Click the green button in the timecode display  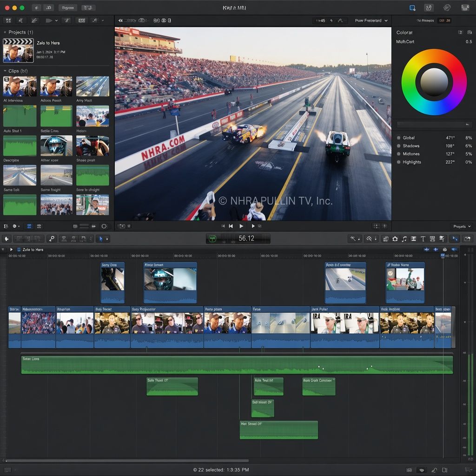212,239
